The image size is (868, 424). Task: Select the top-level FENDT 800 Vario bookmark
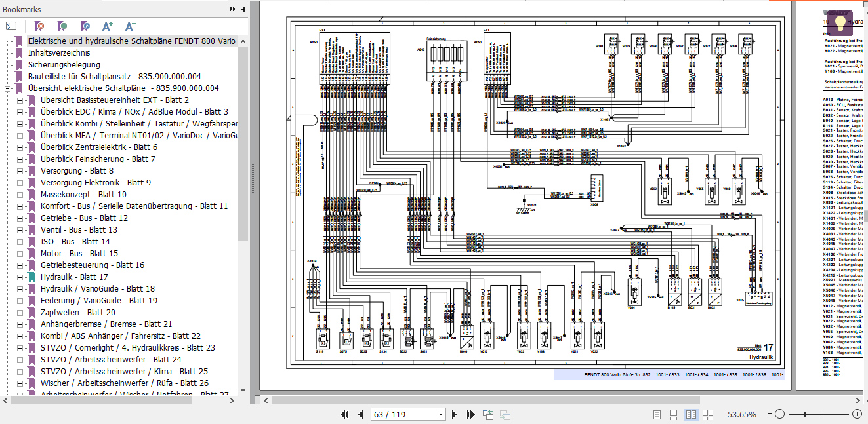[x=131, y=41]
